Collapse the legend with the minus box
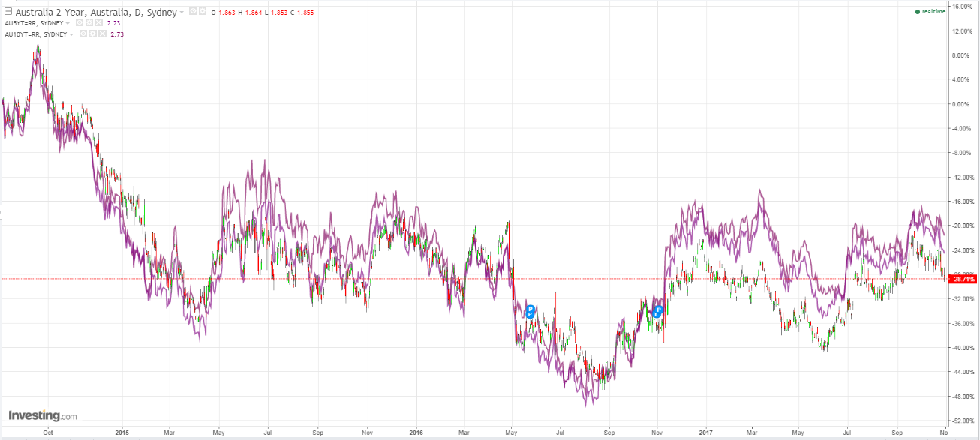 pyautogui.click(x=8, y=13)
